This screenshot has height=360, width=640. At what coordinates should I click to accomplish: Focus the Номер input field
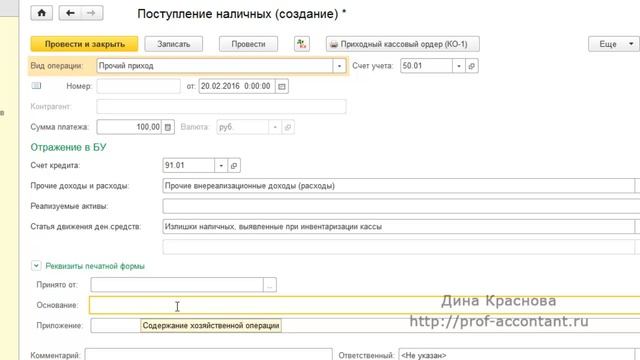(x=138, y=86)
